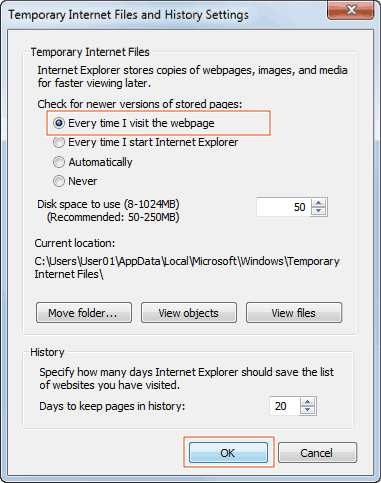Click the dialog title bar text

(129, 15)
